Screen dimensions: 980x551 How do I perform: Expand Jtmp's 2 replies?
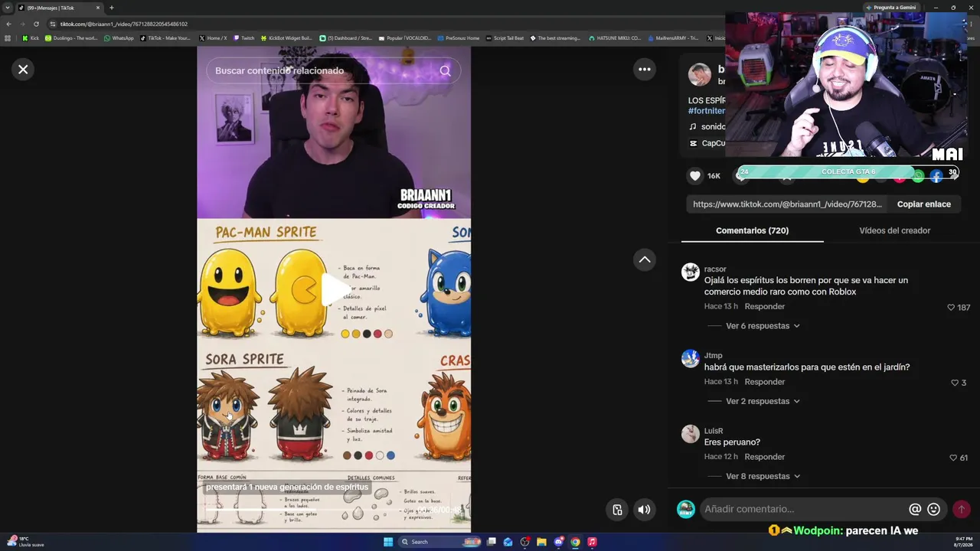point(763,401)
